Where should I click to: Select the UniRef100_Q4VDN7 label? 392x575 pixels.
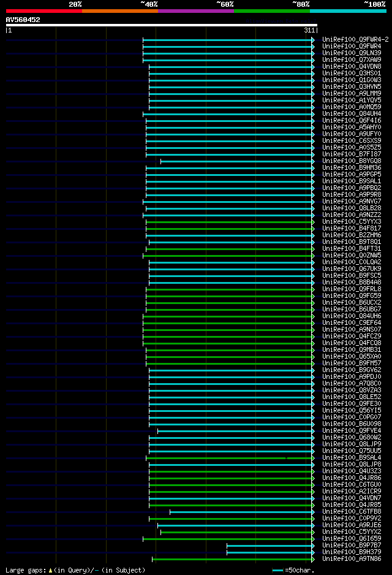coord(352,498)
